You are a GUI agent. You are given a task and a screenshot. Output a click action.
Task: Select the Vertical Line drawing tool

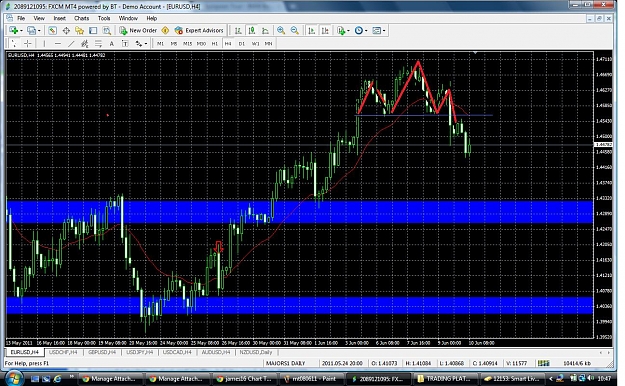click(44, 43)
